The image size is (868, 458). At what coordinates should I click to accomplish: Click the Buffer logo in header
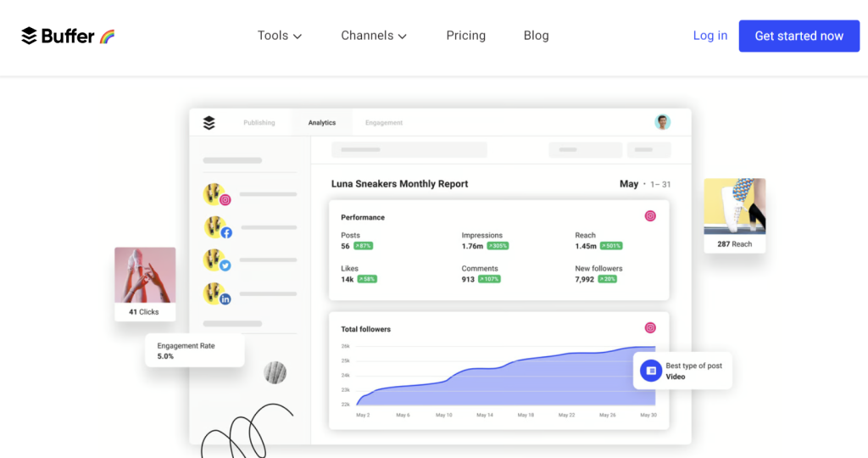(58, 36)
